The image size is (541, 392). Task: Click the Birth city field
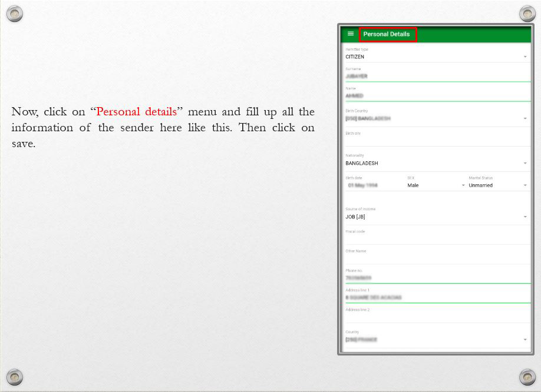click(x=435, y=141)
